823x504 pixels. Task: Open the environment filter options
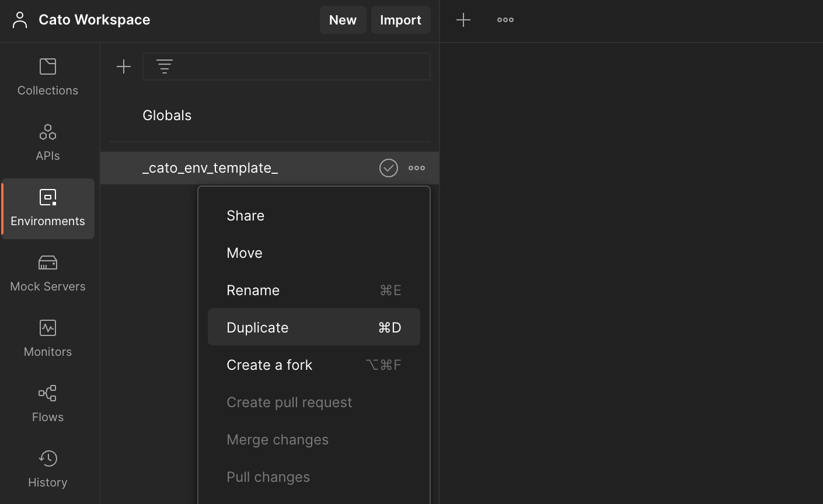pyautogui.click(x=164, y=66)
